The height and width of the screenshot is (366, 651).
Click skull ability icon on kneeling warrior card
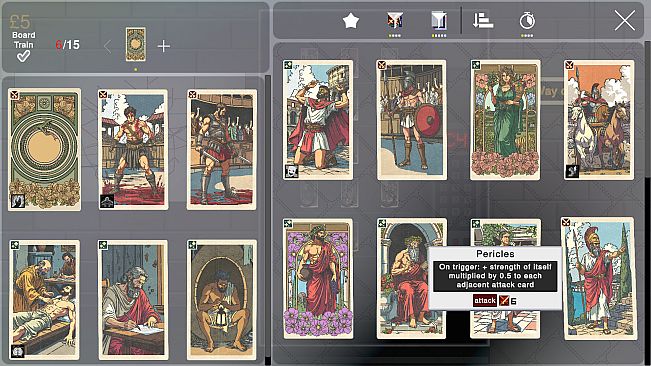(291, 171)
